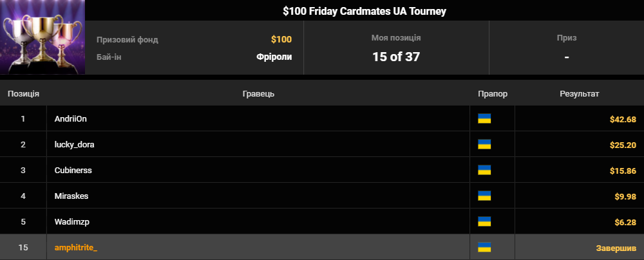Click the $100 Friday Cardmates UA Tourney title
644x260 pixels.
coord(365,12)
